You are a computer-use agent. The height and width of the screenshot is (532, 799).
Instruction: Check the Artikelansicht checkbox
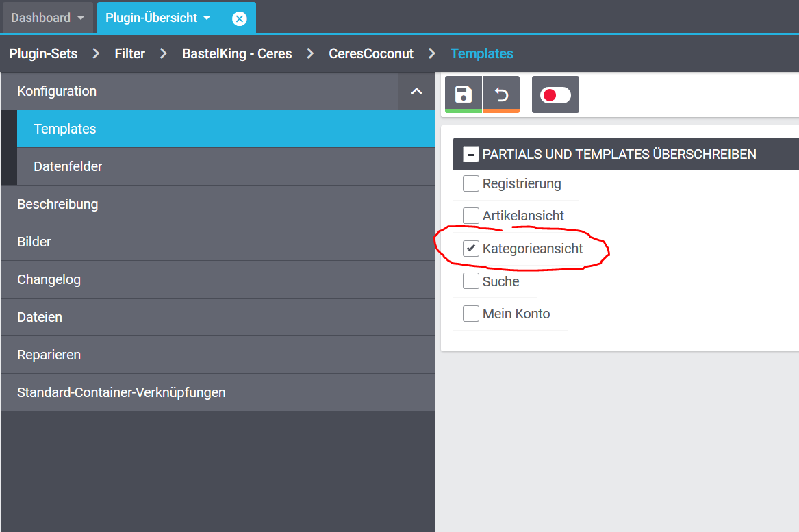[x=471, y=216]
